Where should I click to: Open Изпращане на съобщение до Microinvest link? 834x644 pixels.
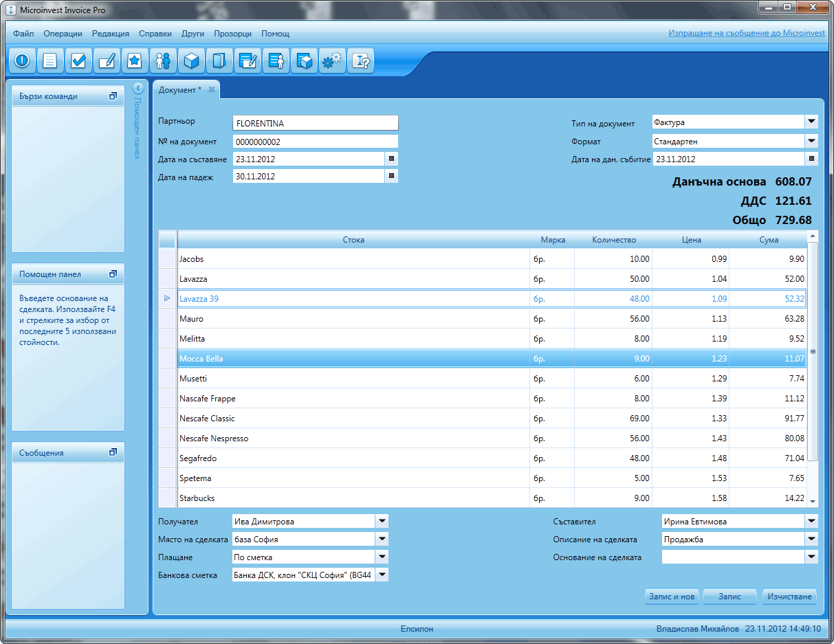(x=746, y=33)
